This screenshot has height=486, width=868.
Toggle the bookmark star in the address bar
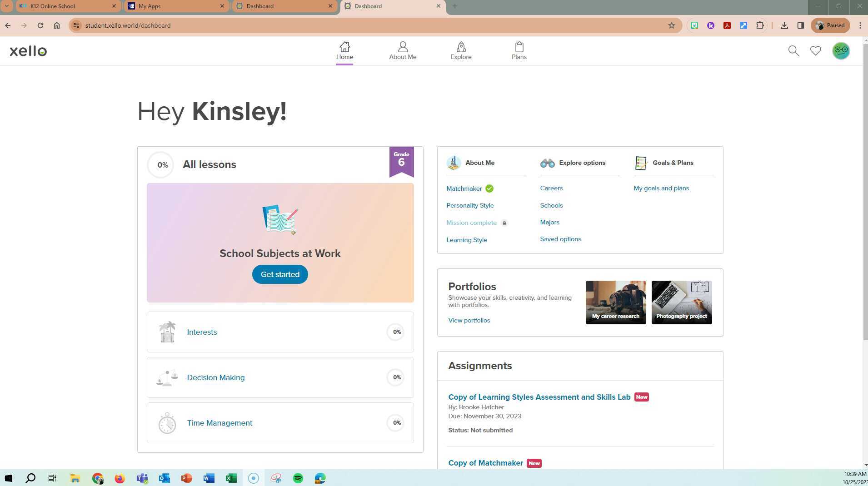click(672, 25)
